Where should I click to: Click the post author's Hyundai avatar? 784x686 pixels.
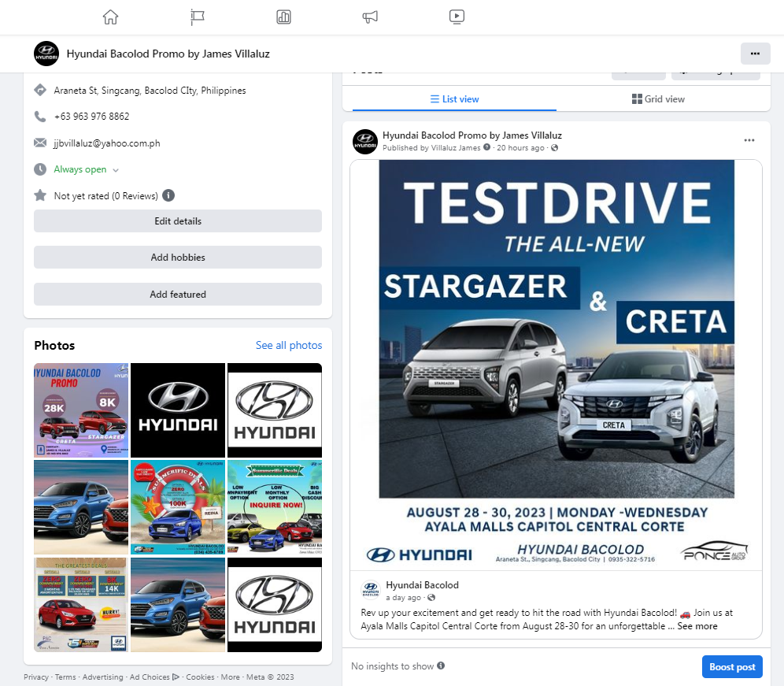pyautogui.click(x=365, y=142)
